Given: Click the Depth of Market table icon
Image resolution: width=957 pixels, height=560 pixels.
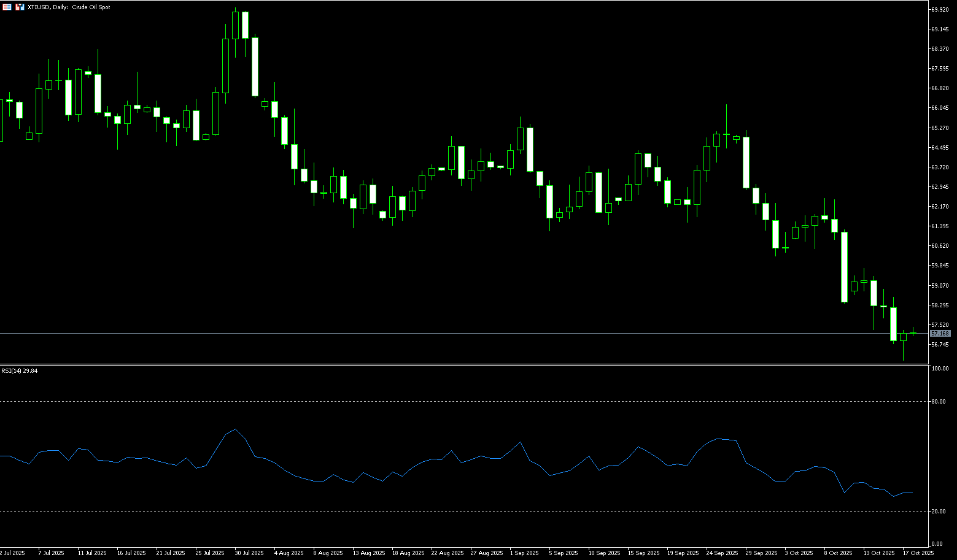Looking at the screenshot, I should coord(7,7).
